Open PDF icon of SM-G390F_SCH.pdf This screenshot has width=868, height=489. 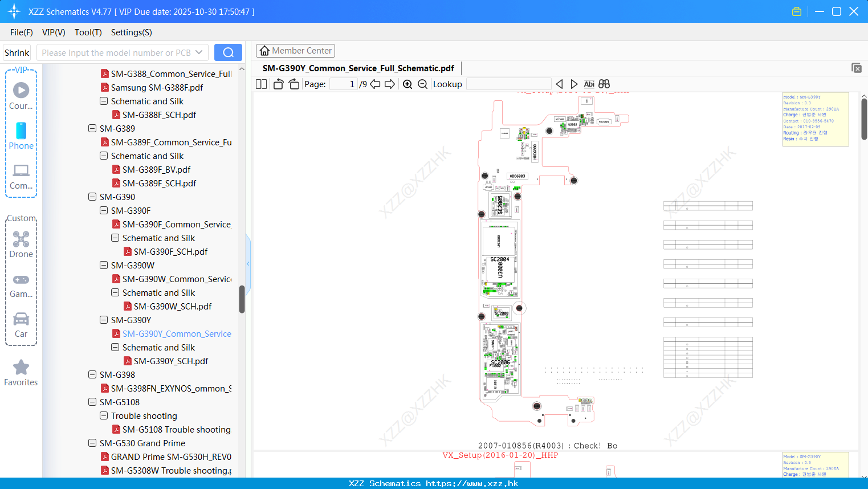tap(128, 251)
